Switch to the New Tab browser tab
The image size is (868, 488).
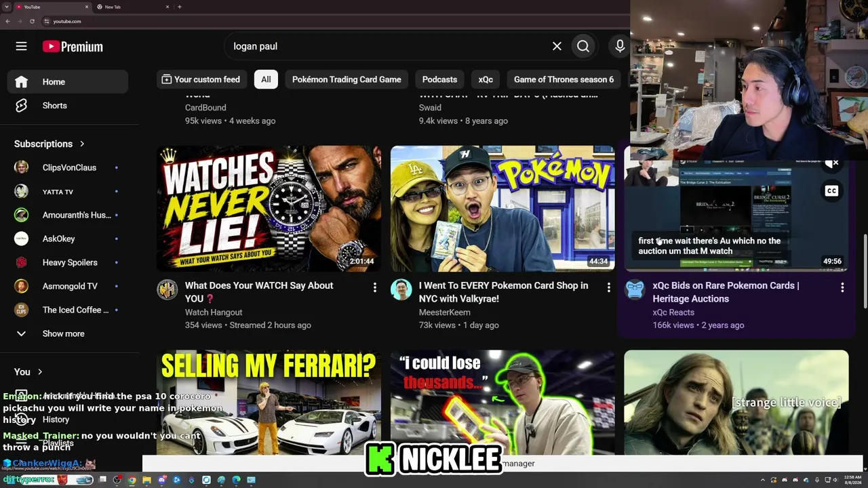(x=133, y=7)
